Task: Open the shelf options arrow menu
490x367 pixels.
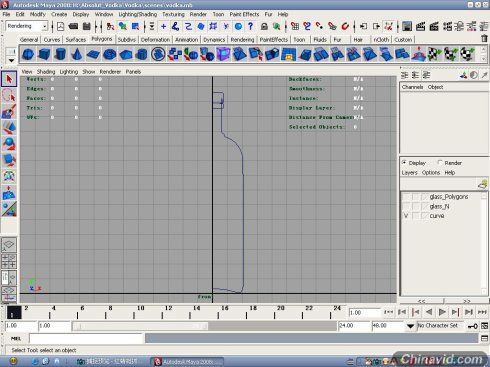Action: point(11,60)
